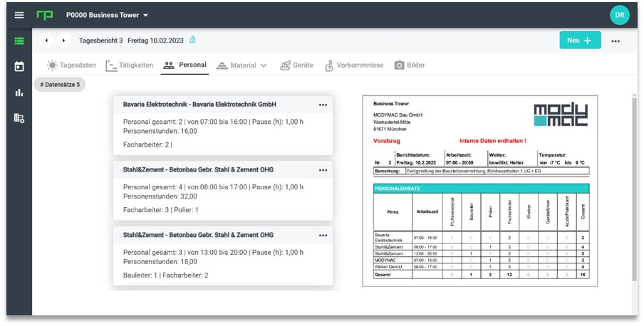
Task: Open the calendar sidebar icon
Action: [x=19, y=66]
